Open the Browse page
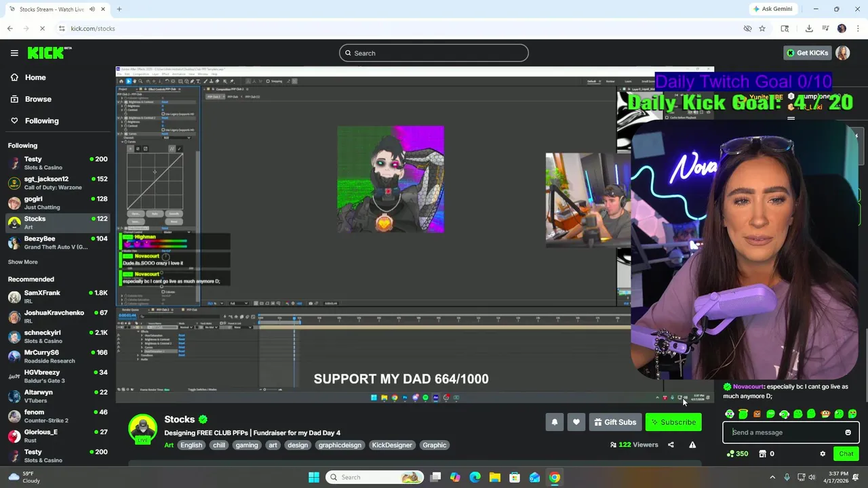Screen dimensions: 868x488 pyautogui.click(x=31, y=99)
